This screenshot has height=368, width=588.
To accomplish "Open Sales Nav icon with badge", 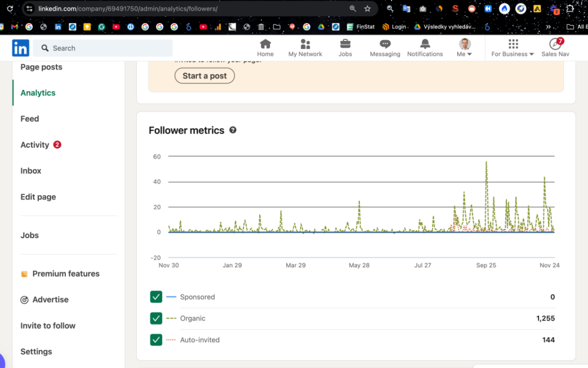I will pos(555,44).
